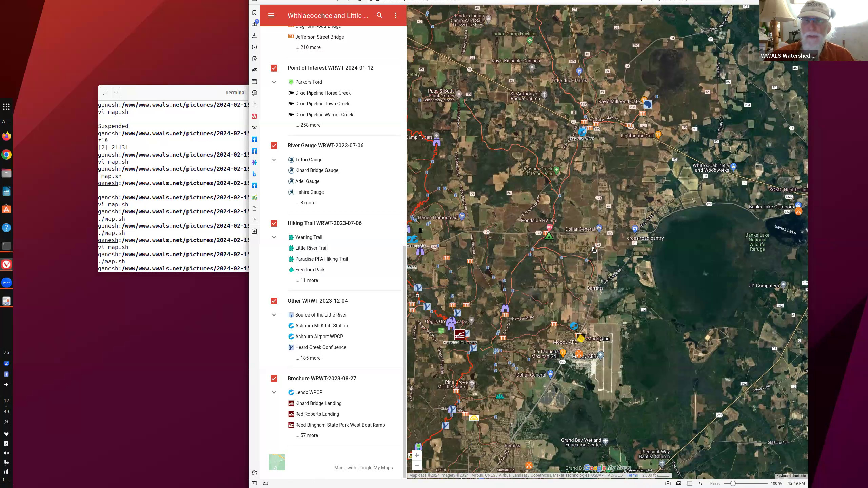Select Tifton Gauge entry
This screenshot has width=868, height=488.
[309, 160]
